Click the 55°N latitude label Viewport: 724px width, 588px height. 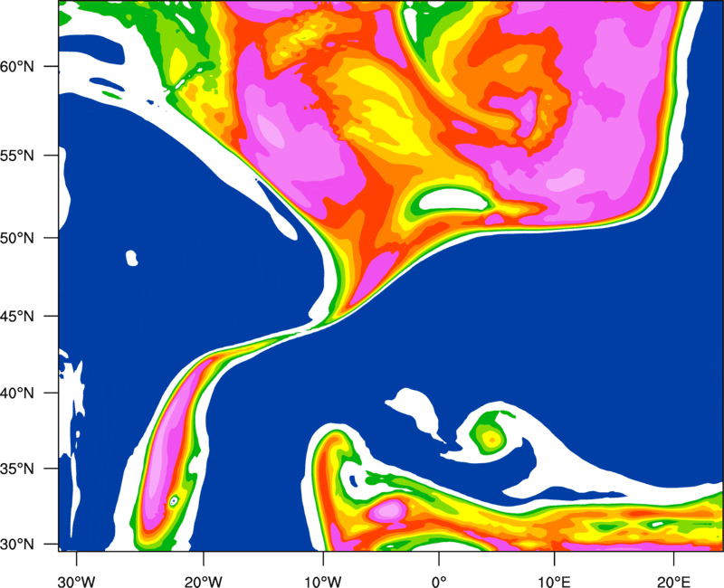[17, 156]
